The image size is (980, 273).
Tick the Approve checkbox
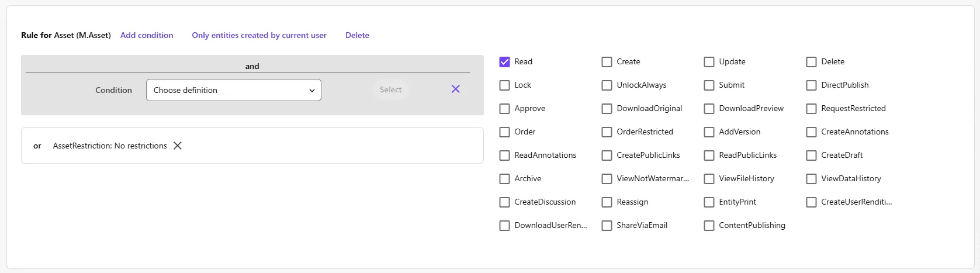pos(505,109)
